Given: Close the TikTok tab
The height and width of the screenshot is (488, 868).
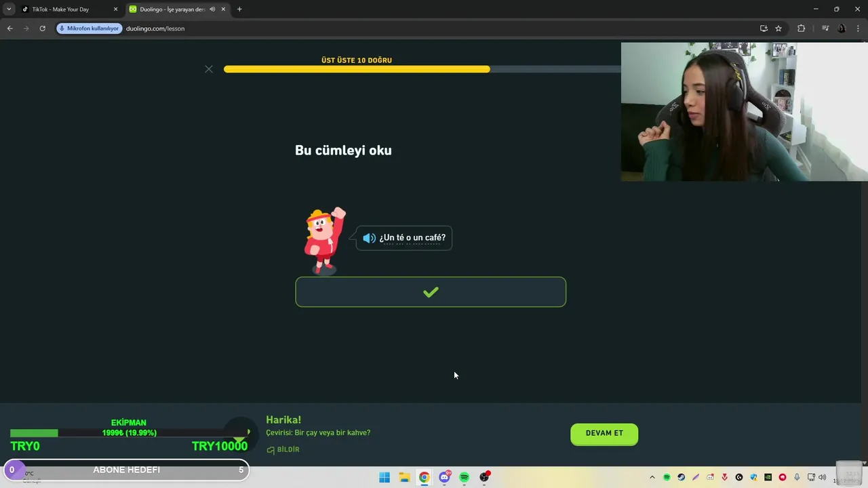Looking at the screenshot, I should [115, 9].
